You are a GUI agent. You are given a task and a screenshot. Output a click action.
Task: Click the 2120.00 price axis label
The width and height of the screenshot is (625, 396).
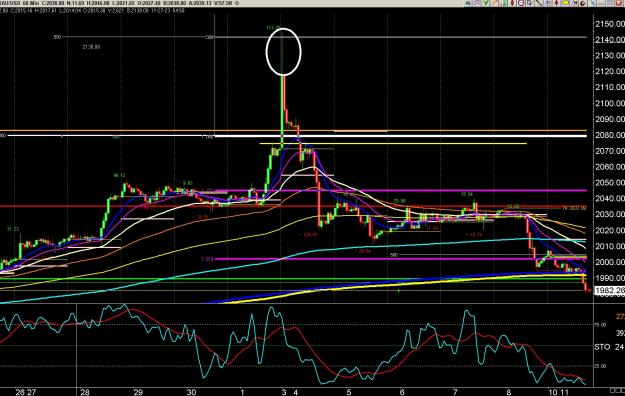(x=609, y=71)
